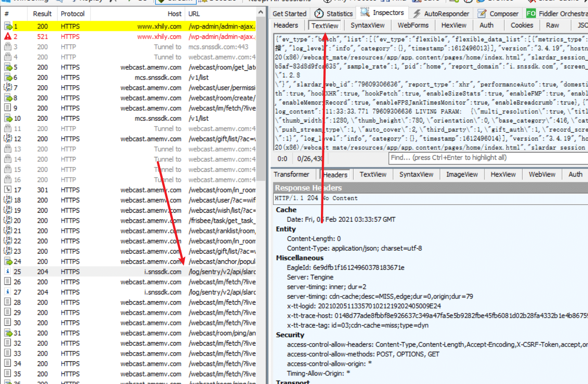Click the document icon of session 28
The height and width of the screenshot is (384, 588).
coord(8,302)
